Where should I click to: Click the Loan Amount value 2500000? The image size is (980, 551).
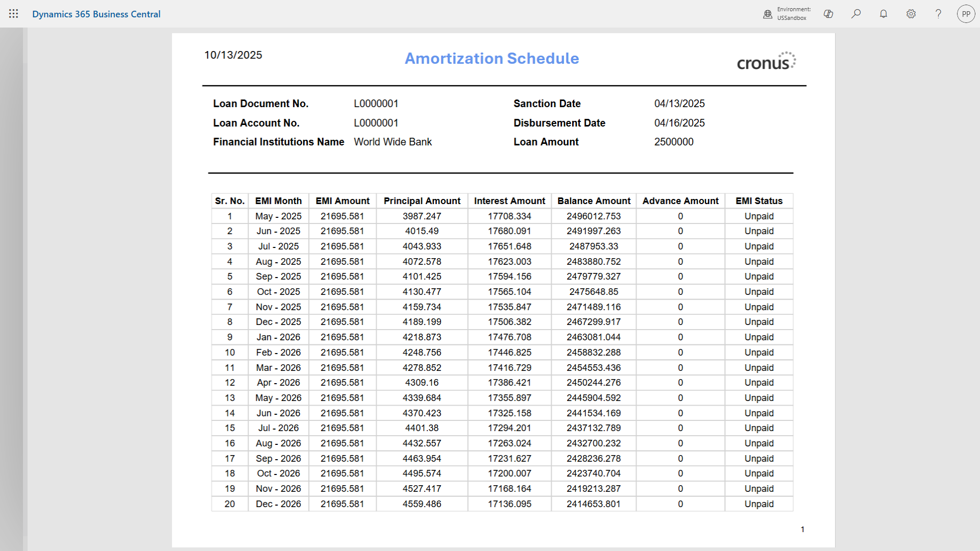pyautogui.click(x=674, y=142)
